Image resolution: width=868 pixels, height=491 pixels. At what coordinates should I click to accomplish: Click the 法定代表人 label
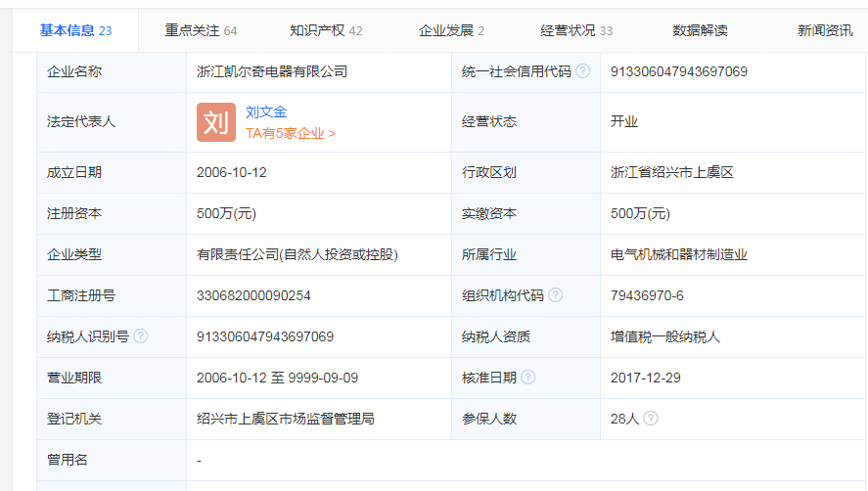coord(81,122)
